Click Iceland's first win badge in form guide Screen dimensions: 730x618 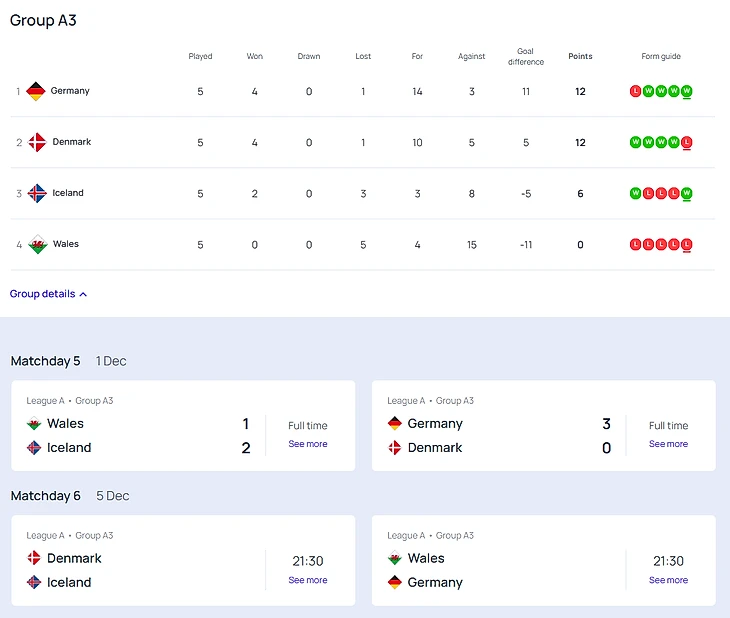(x=635, y=193)
